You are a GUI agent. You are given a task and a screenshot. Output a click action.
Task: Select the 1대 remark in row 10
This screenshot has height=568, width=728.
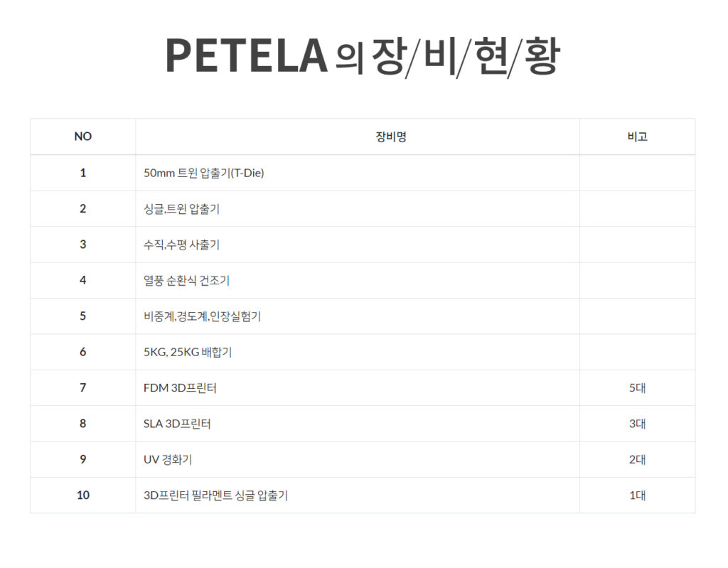point(637,495)
